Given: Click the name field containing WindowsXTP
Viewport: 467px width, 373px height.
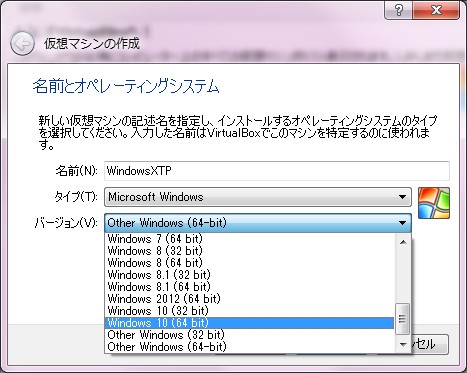Looking at the screenshot, I should 277,171.
